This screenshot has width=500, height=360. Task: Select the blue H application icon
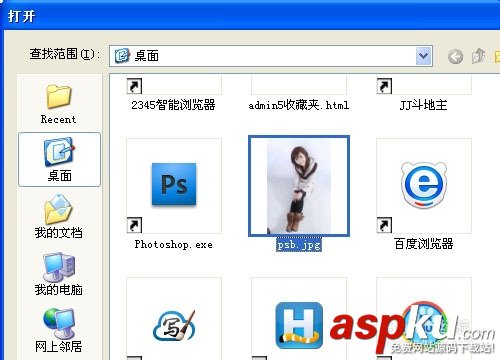(299, 325)
